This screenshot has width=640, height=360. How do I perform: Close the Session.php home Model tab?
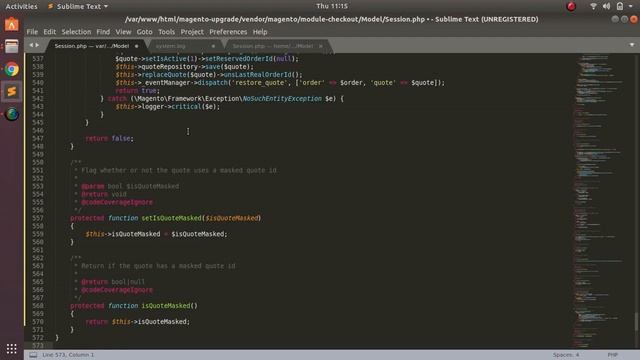321,46
